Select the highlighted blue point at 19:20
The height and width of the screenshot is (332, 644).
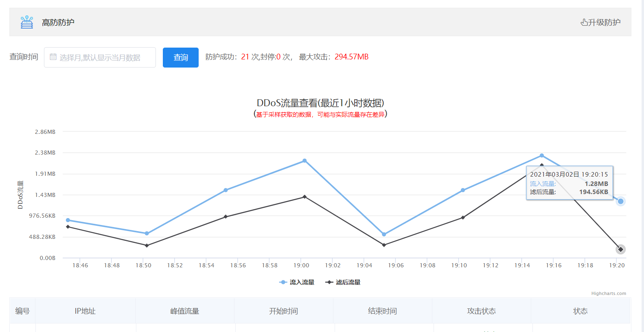[620, 201]
